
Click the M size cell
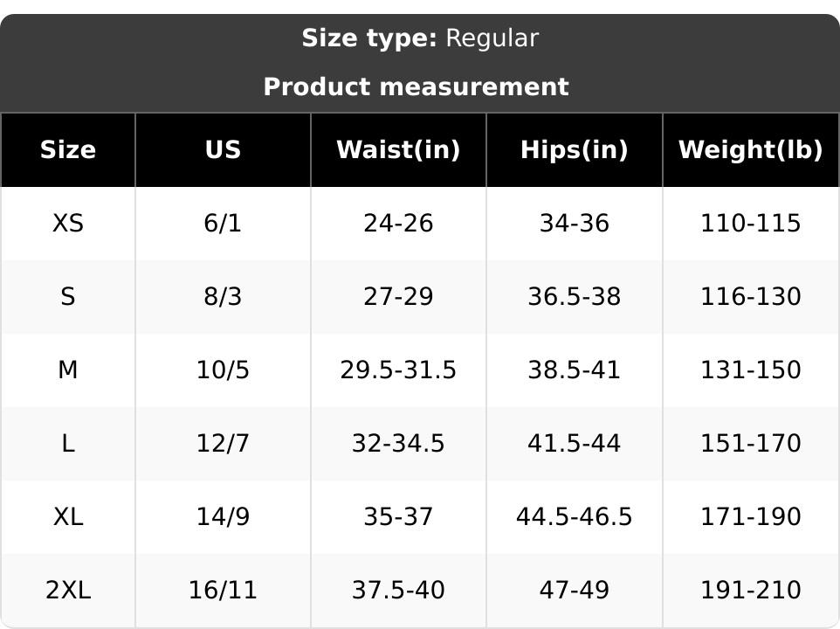(68, 370)
